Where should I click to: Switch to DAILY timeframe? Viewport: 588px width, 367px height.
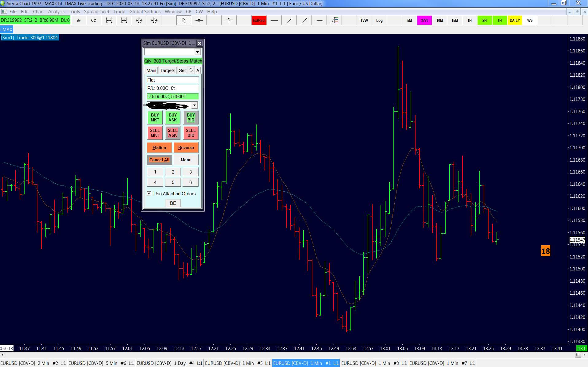pyautogui.click(x=515, y=21)
